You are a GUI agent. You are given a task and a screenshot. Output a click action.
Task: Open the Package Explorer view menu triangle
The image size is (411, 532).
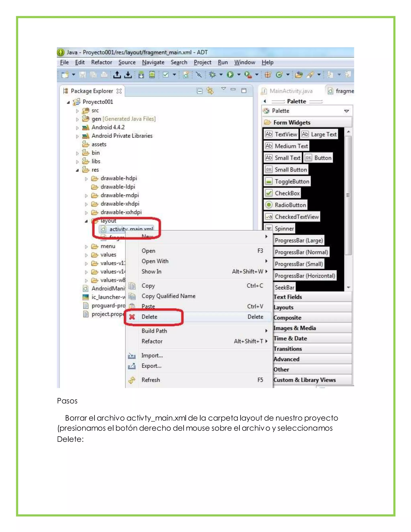(224, 89)
